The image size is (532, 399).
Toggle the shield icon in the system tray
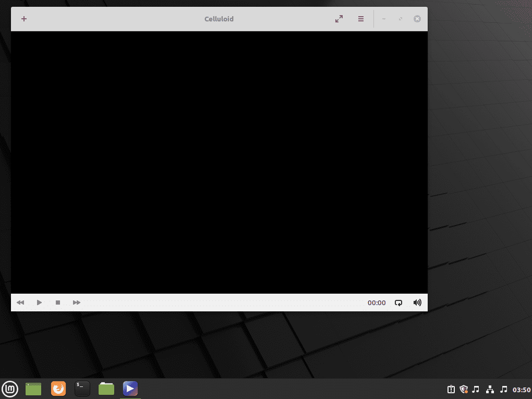(463, 389)
